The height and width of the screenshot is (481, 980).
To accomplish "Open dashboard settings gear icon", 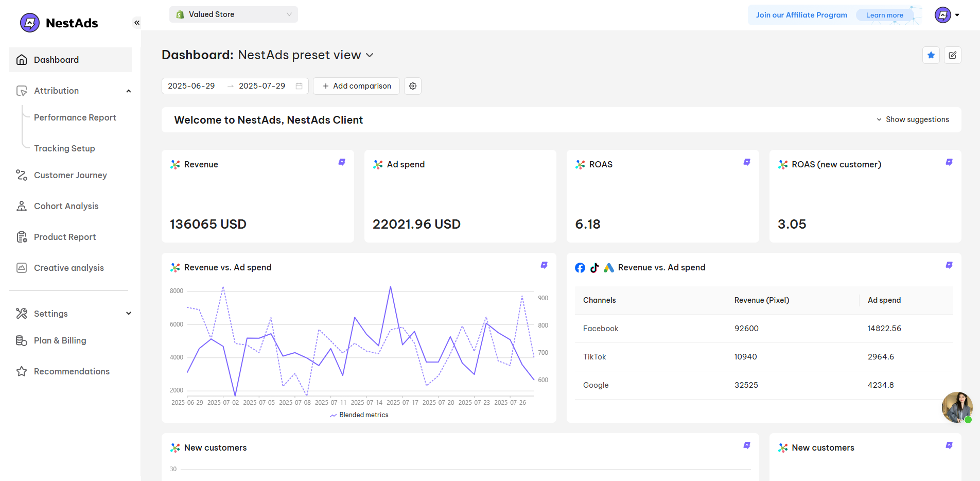I will [413, 86].
